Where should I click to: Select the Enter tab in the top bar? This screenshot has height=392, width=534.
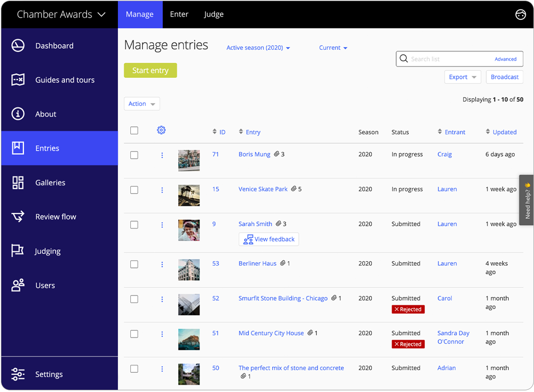point(179,14)
